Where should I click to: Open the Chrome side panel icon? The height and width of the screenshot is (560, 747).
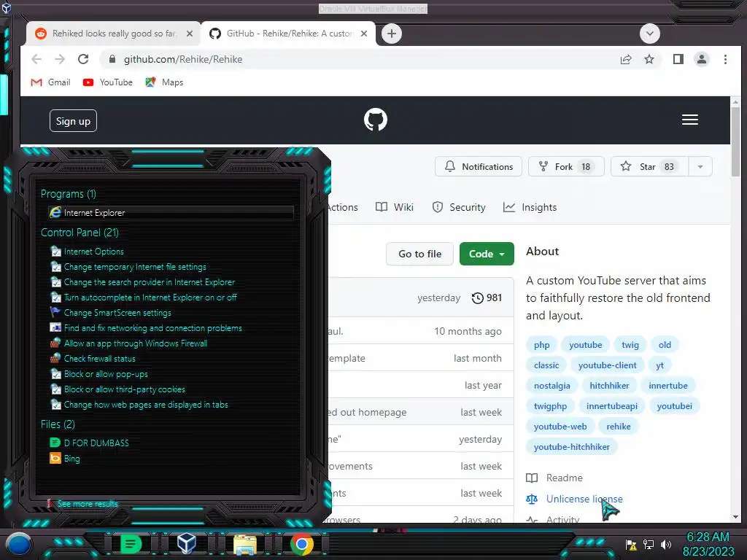[678, 59]
